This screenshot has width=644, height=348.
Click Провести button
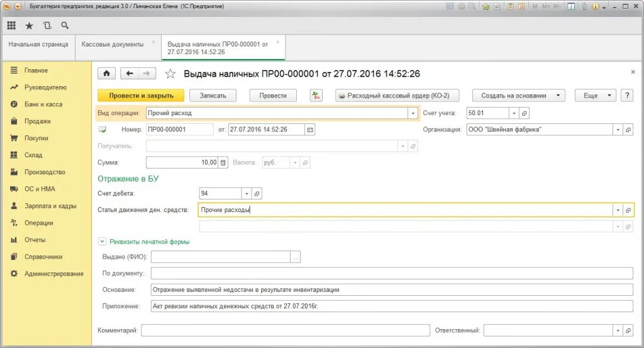[273, 95]
